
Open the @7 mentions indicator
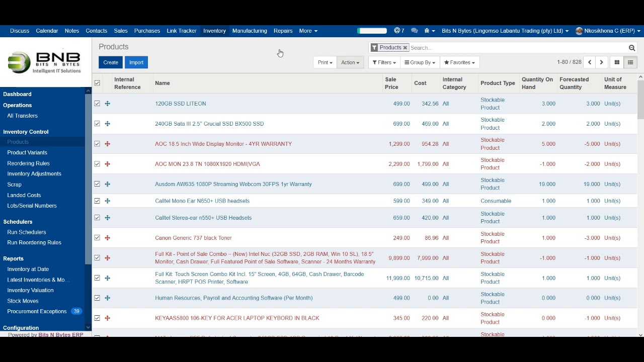click(399, 31)
